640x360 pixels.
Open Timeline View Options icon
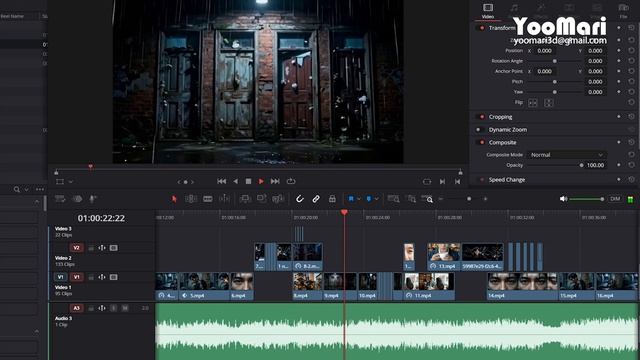60,199
